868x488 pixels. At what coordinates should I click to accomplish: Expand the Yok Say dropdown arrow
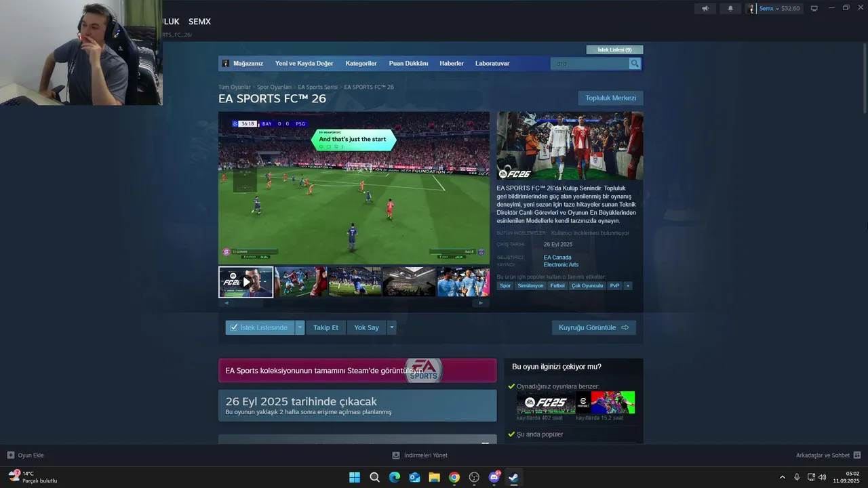coord(391,327)
